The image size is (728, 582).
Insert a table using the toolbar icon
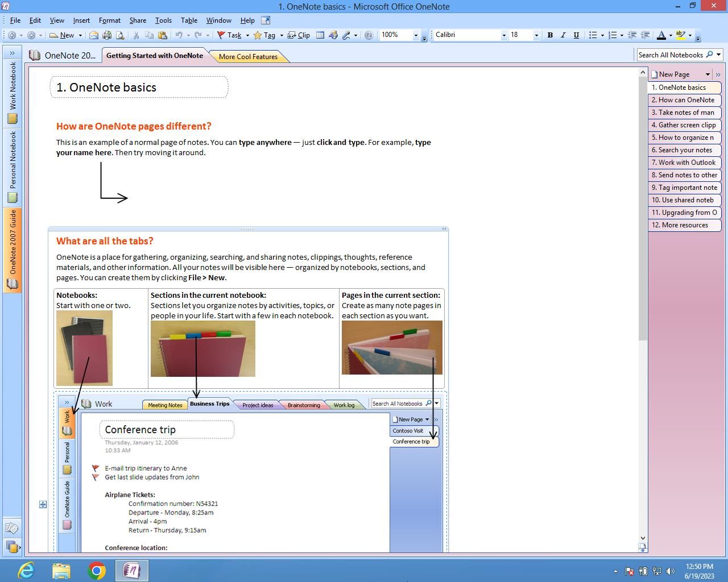320,35
